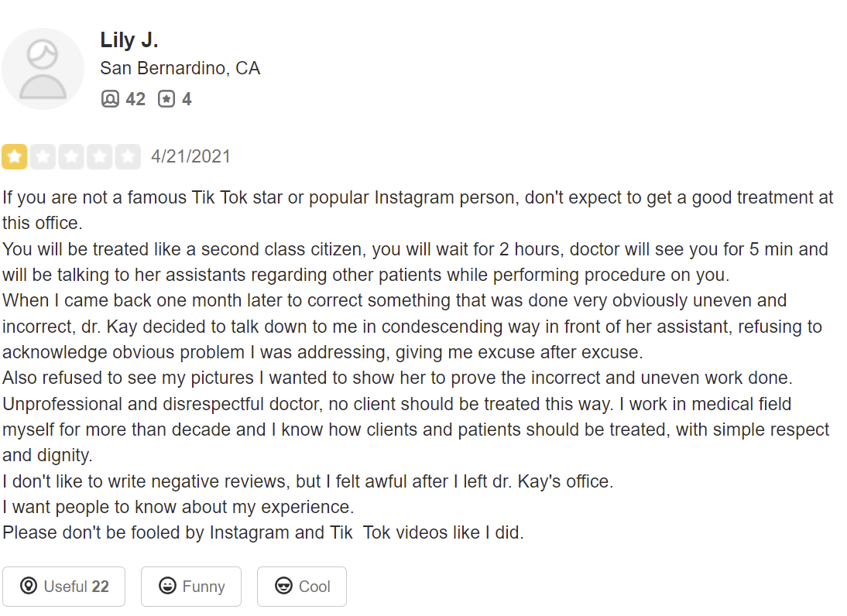Mark the review as Useful
The width and height of the screenshot is (847, 616).
coord(63,587)
